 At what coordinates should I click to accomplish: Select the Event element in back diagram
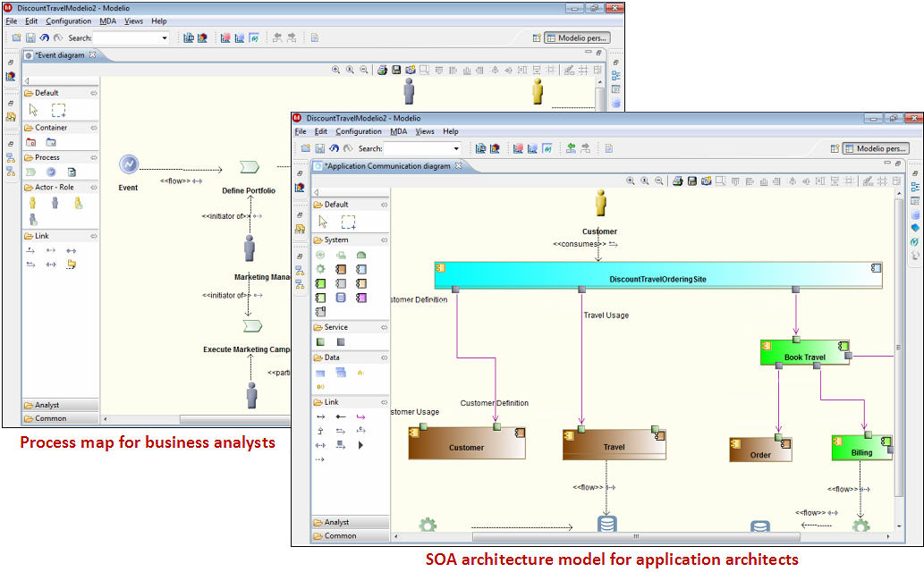[x=129, y=164]
